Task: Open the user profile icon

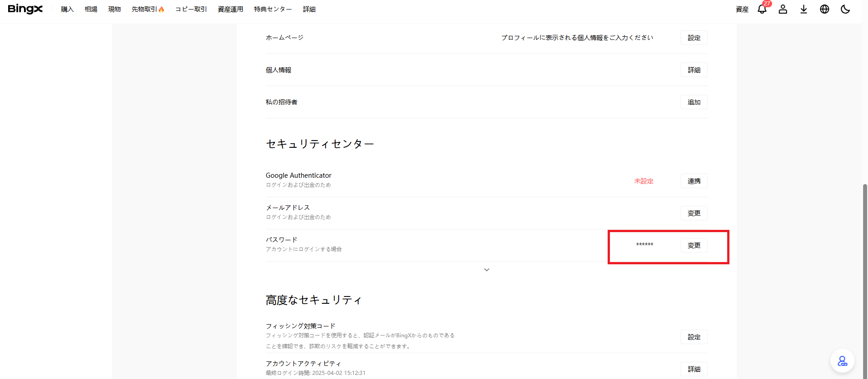Action: (x=783, y=10)
